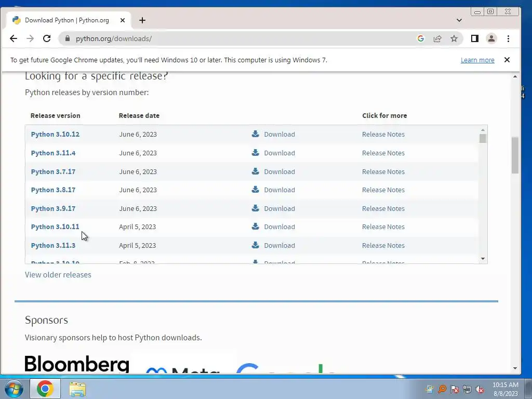
Task: Click the releases list scroll-up arrow
Action: (x=483, y=130)
